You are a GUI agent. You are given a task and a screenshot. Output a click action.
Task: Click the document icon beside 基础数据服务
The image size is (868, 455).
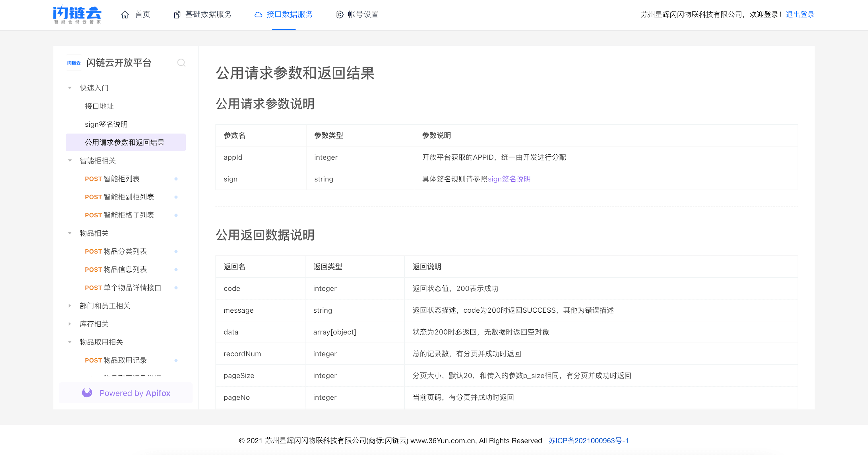(177, 15)
